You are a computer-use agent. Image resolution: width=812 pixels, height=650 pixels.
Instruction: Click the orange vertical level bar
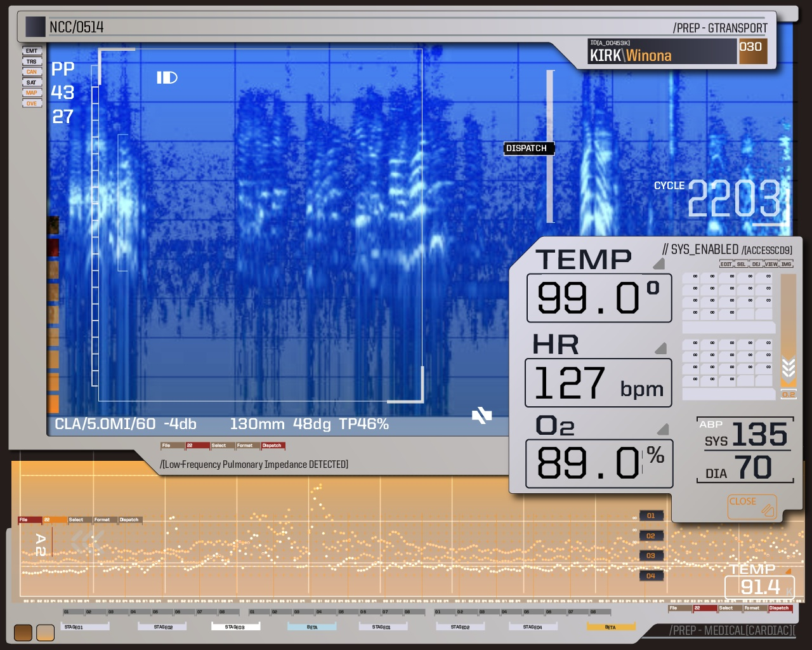789,330
